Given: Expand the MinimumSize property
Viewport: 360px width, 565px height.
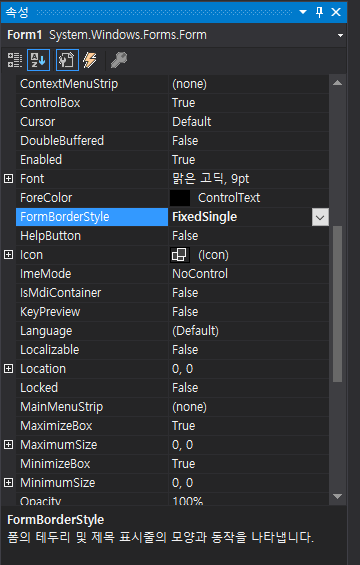Looking at the screenshot, I should coord(9,482).
